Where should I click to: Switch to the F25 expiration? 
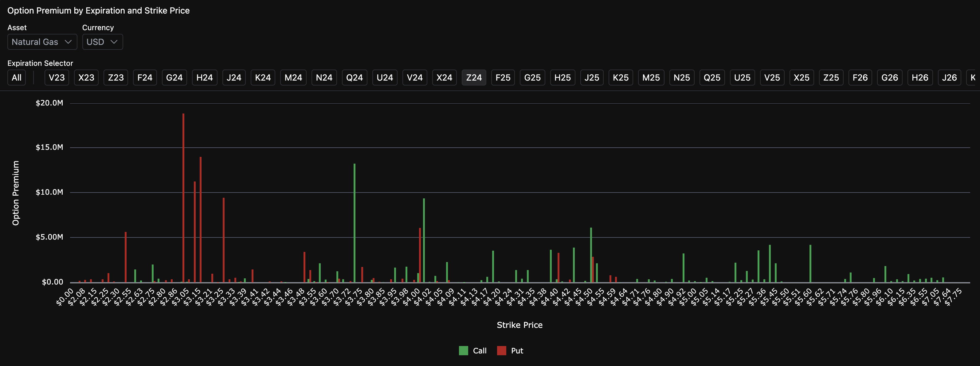click(503, 78)
